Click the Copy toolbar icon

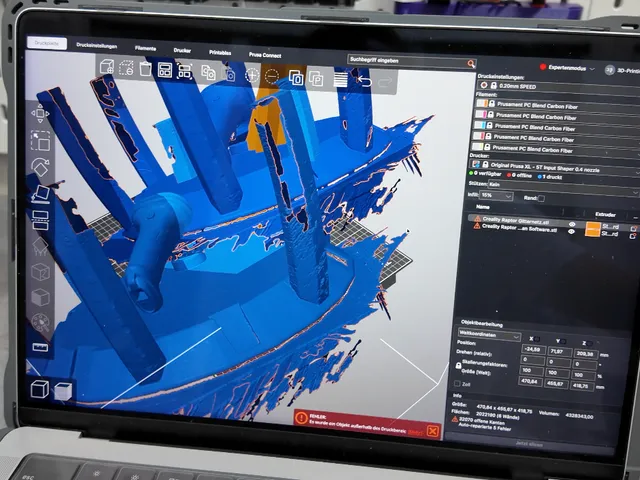(208, 73)
